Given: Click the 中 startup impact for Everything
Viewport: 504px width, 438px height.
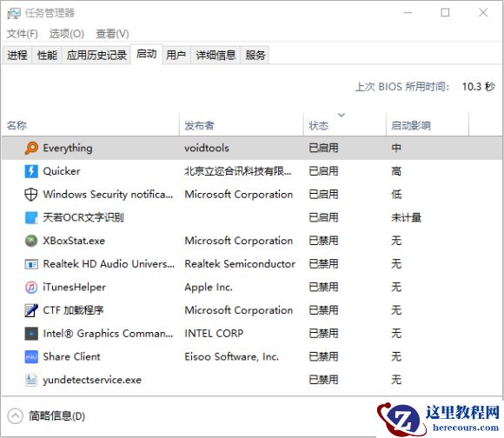Looking at the screenshot, I should click(x=396, y=148).
